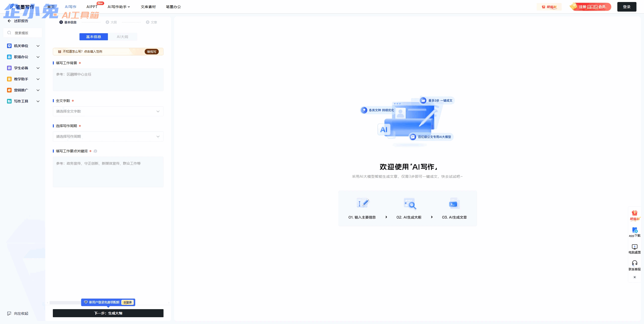Image resolution: width=644 pixels, height=324 pixels.
Task: Expand the 机关单位 chevron
Action: [x=38, y=46]
